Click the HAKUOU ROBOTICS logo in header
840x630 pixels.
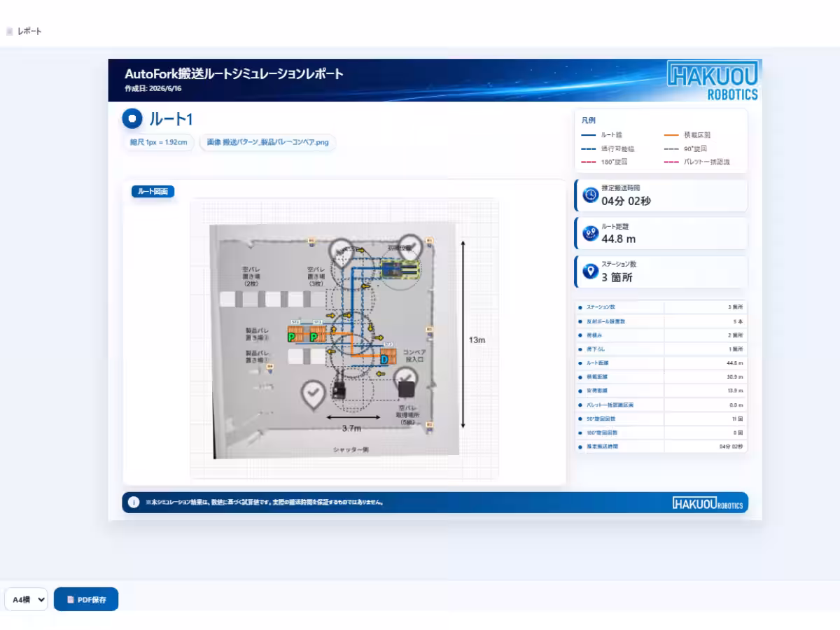pos(713,80)
